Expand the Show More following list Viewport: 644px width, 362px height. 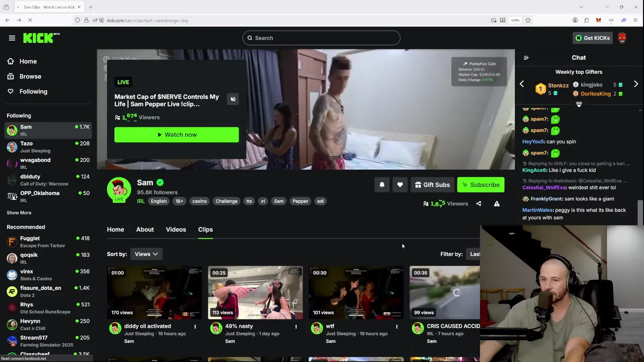coord(19,213)
